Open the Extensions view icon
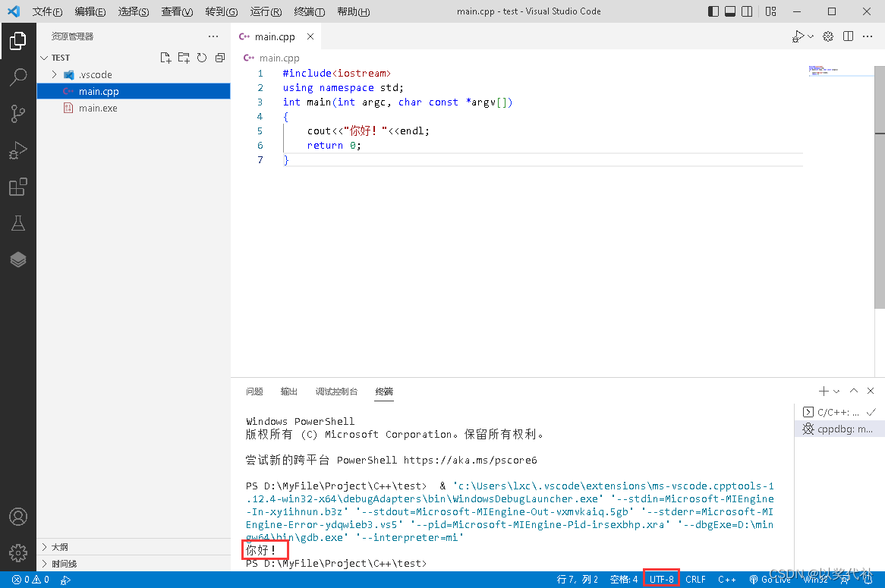This screenshot has height=588, width=885. click(x=18, y=187)
